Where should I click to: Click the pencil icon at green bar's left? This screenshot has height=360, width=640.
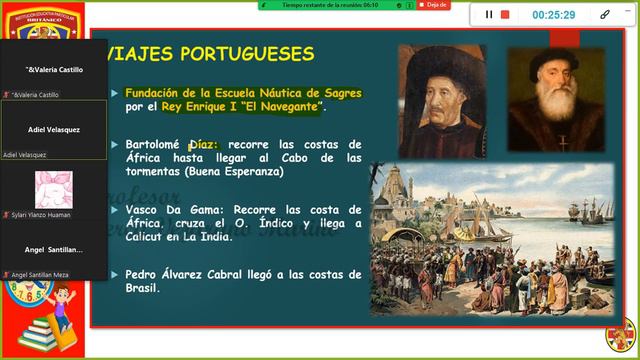click(x=264, y=5)
